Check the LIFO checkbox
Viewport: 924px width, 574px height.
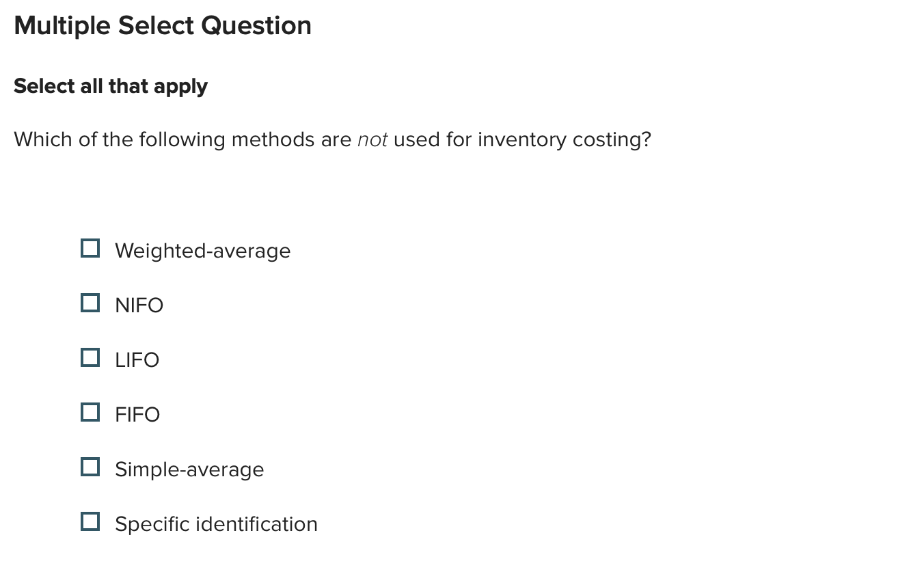(x=90, y=357)
